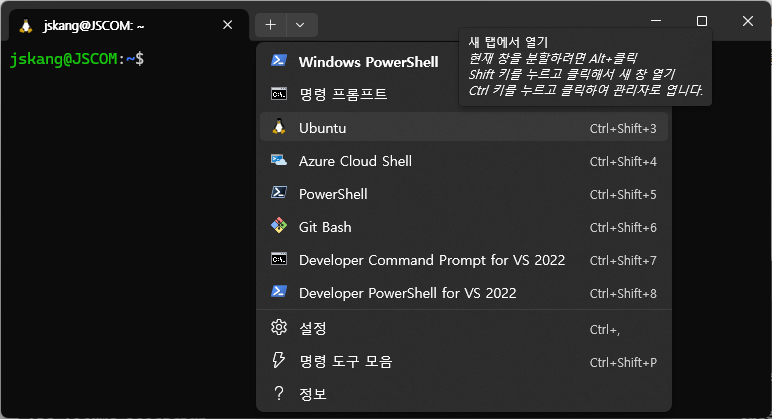Open the 명령 프롬프트 profile
Image resolution: width=772 pixels, height=419 pixels.
click(x=464, y=94)
